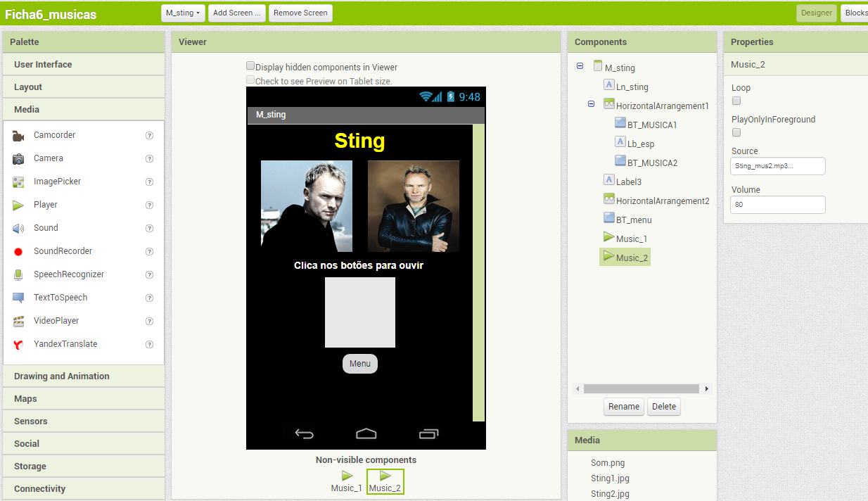Expand the Social palette section
This screenshot has height=501, width=868.
(84, 444)
